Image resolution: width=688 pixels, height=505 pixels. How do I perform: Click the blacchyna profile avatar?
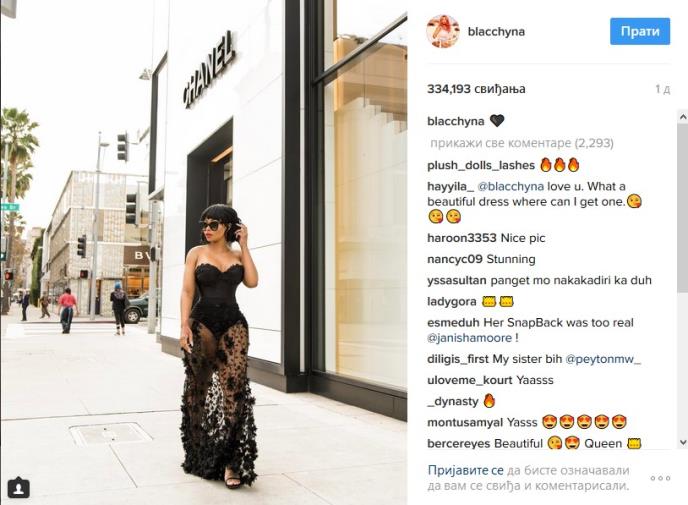pos(443,31)
